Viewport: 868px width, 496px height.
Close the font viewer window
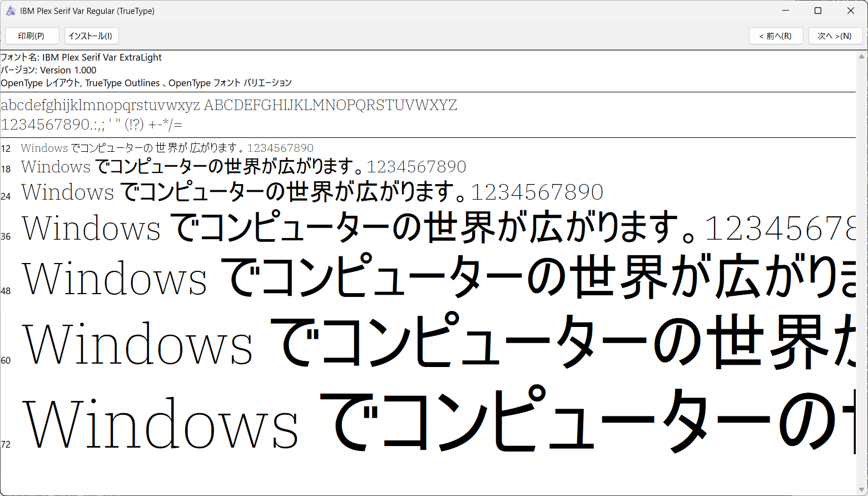coord(851,11)
